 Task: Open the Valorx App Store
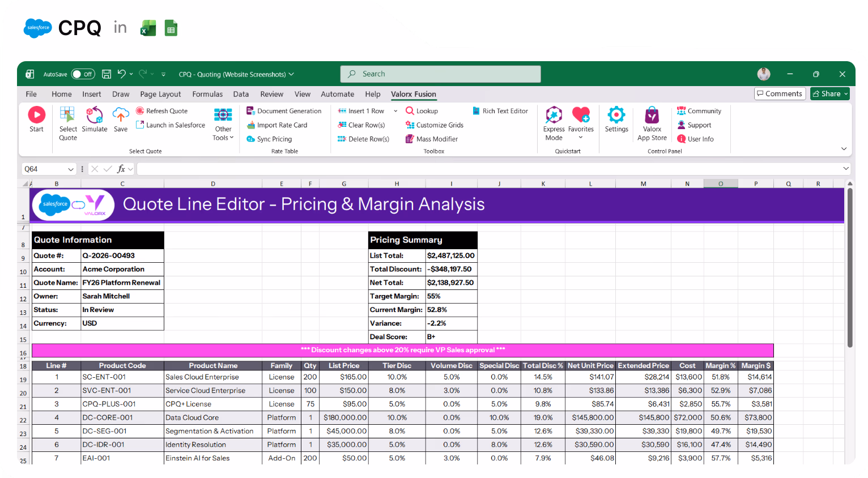652,121
